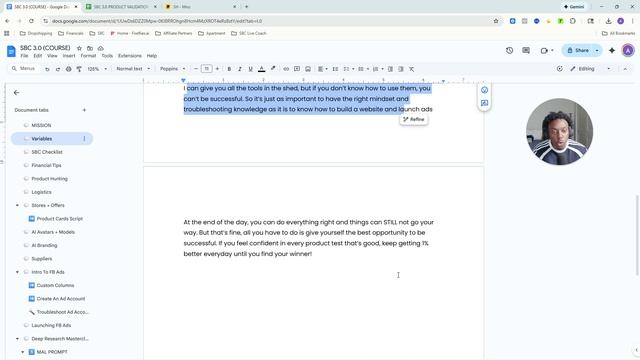Collapse the Intro To FB Ads group

pos(17,272)
